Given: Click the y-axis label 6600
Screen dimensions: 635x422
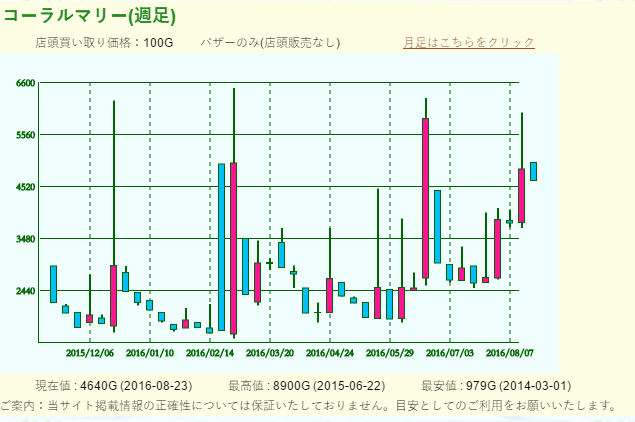Looking at the screenshot, I should point(26,83).
